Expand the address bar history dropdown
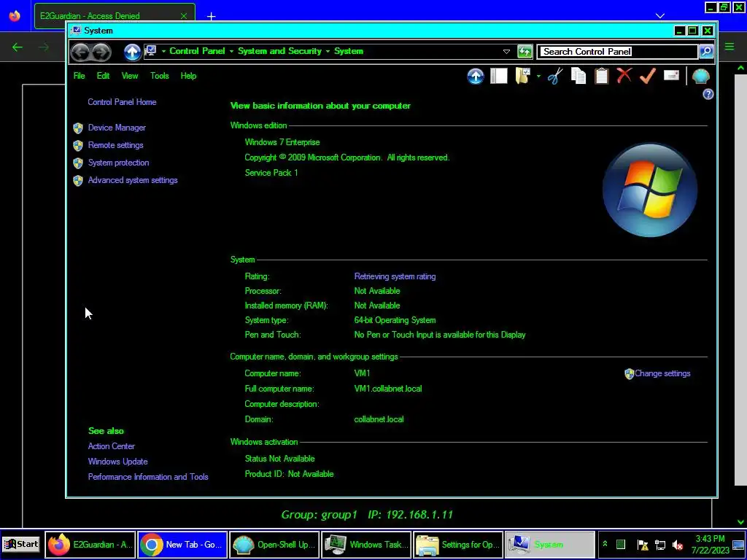The width and height of the screenshot is (747, 560). click(x=506, y=52)
